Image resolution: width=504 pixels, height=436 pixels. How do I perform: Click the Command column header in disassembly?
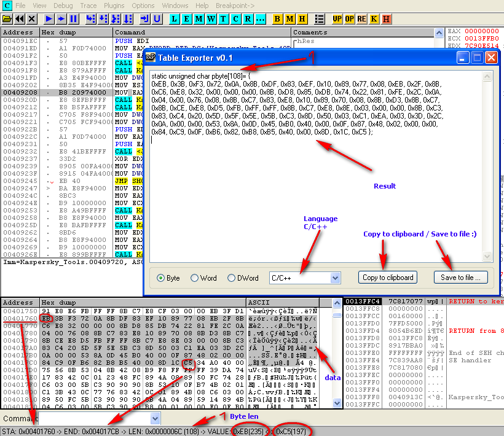click(202, 33)
